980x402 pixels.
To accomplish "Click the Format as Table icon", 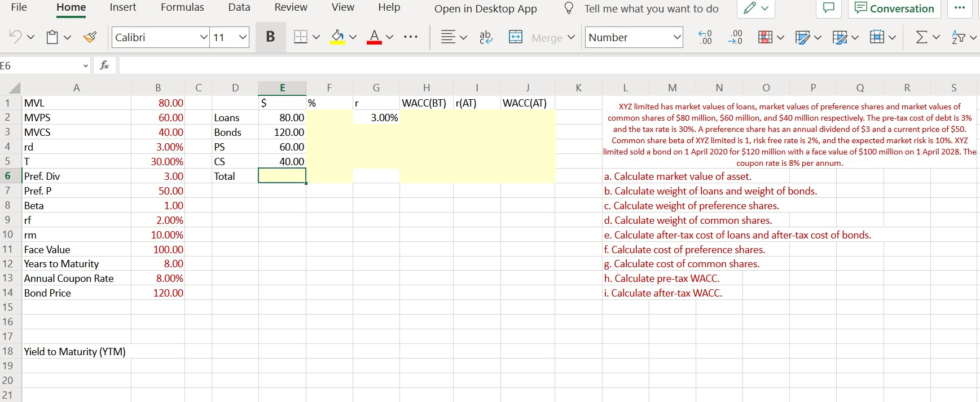I will (x=840, y=37).
